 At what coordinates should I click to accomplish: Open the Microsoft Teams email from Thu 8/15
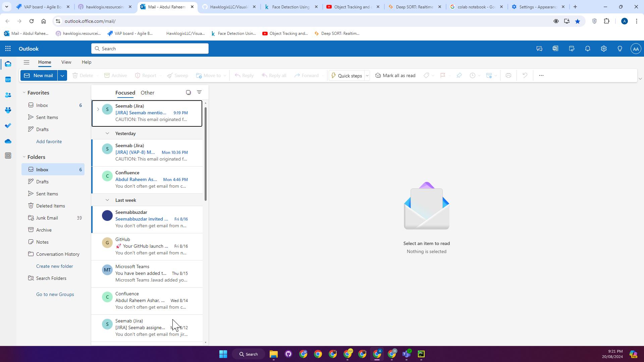click(147, 274)
